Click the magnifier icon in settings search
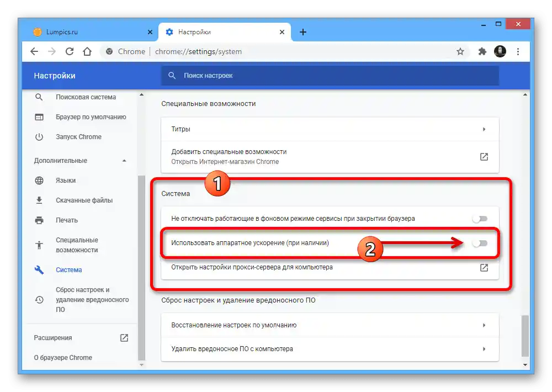 click(172, 76)
